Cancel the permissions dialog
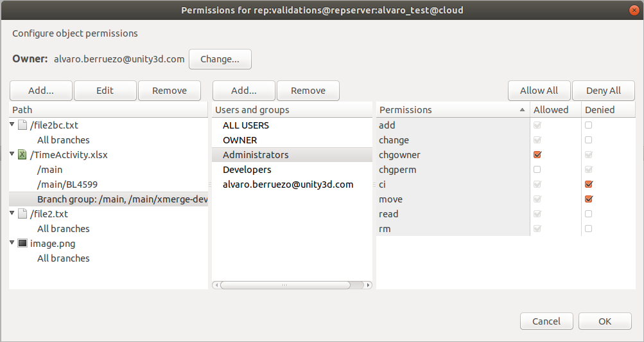The image size is (644, 342). point(546,321)
